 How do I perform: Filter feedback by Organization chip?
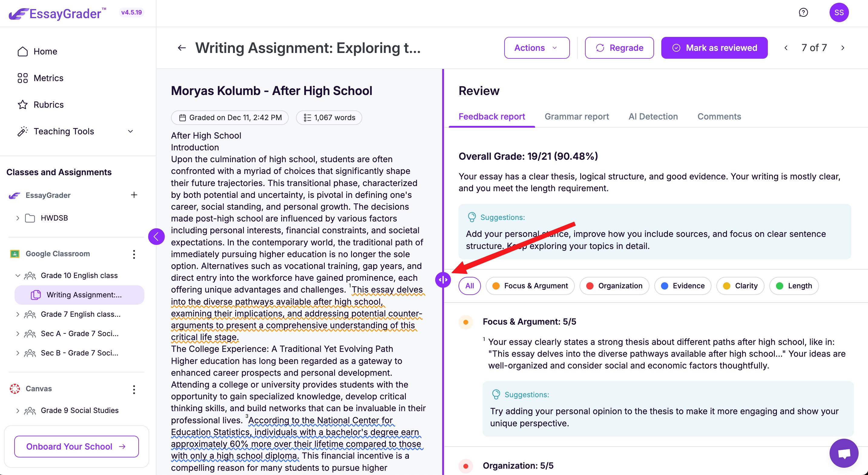click(x=614, y=286)
